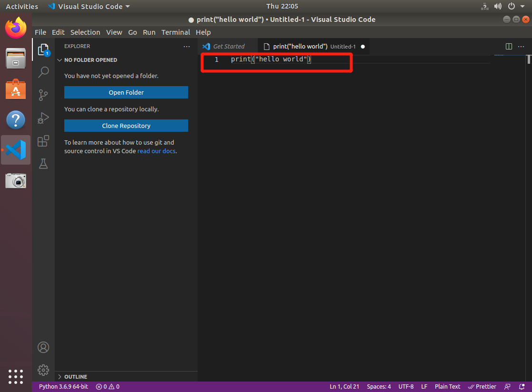Open notifications bell in status bar

522,387
